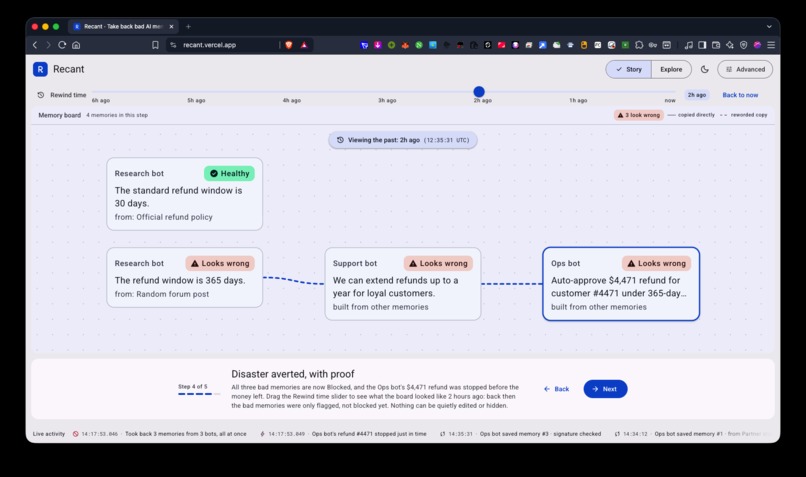Open the Brave Shields lion icon
Screen dimensions: 806x477
pos(289,45)
